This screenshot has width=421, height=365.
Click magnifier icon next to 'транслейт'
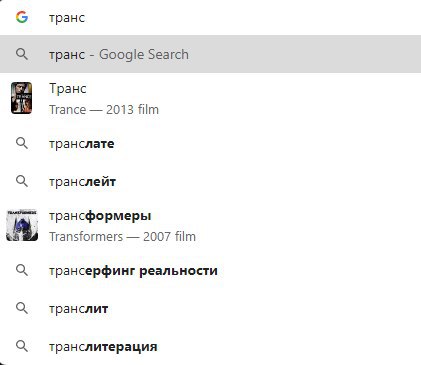(x=22, y=182)
